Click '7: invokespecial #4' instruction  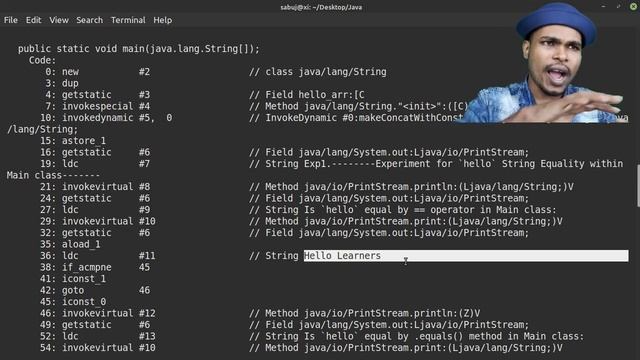pyautogui.click(x=98, y=106)
